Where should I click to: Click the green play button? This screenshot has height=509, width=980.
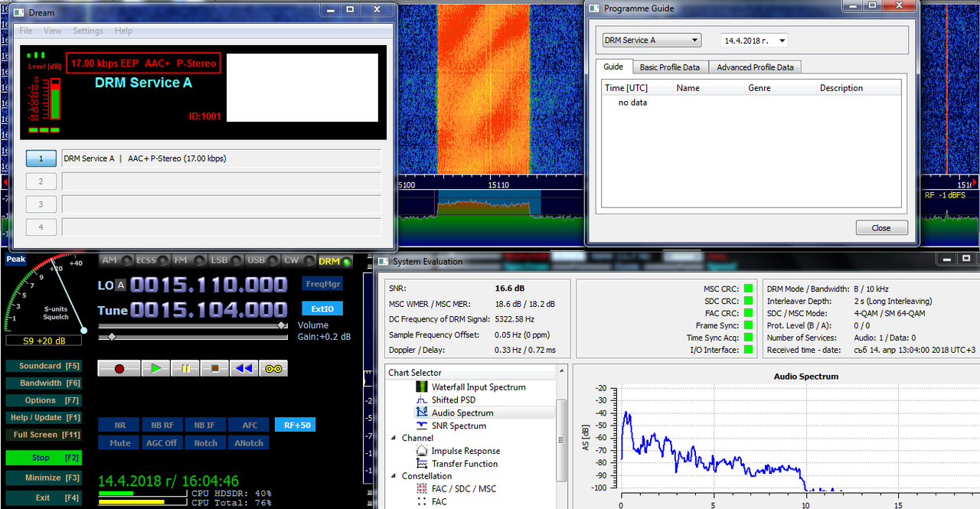156,368
